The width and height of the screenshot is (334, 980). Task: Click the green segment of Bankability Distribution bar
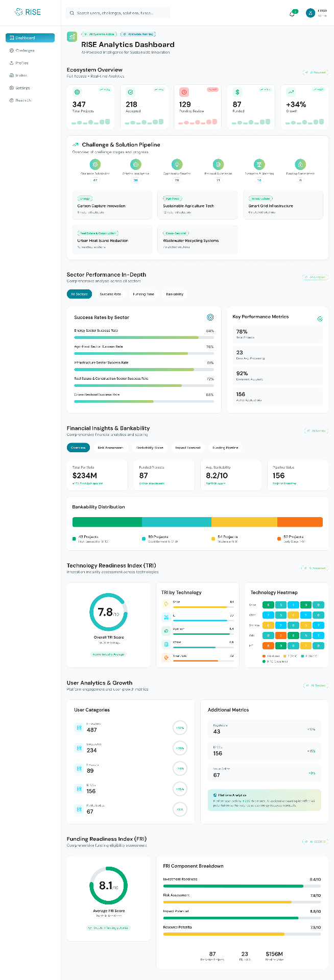pyautogui.click(x=107, y=522)
